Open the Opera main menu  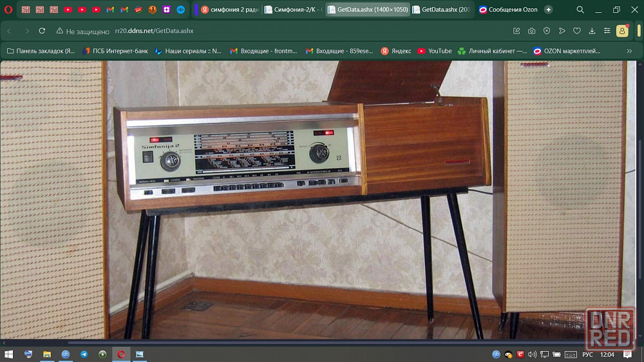point(8,10)
